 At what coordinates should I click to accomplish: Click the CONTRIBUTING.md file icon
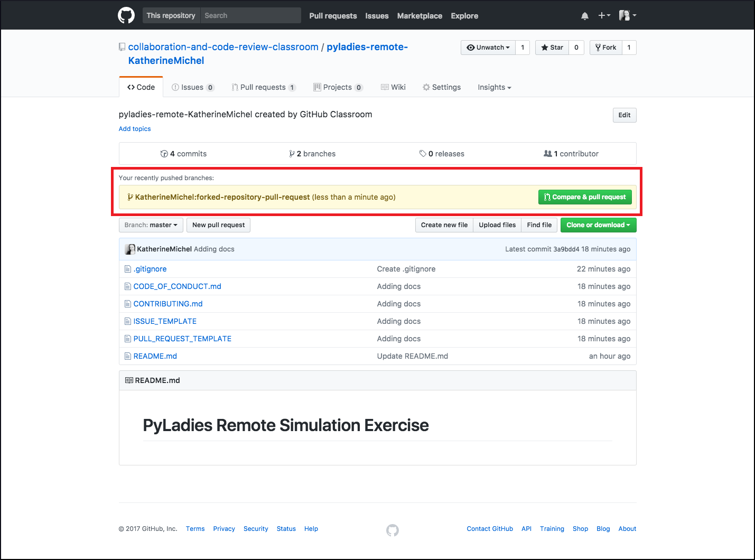point(127,304)
